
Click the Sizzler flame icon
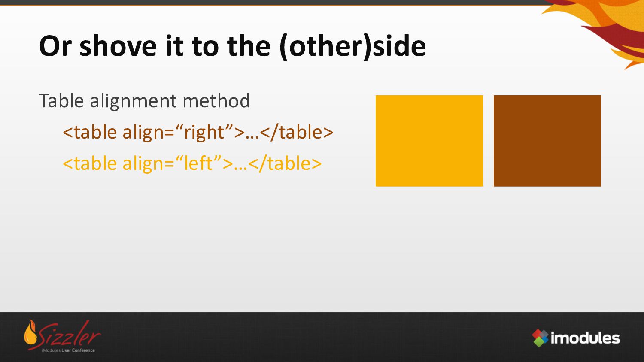30,333
